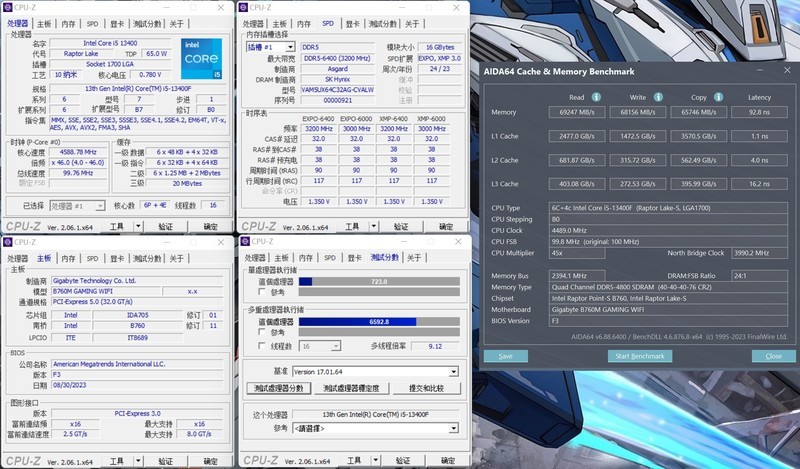Viewport: 800px width, 469px height.
Task: Click the BIOS date 08/30/2023
Action: point(137,385)
